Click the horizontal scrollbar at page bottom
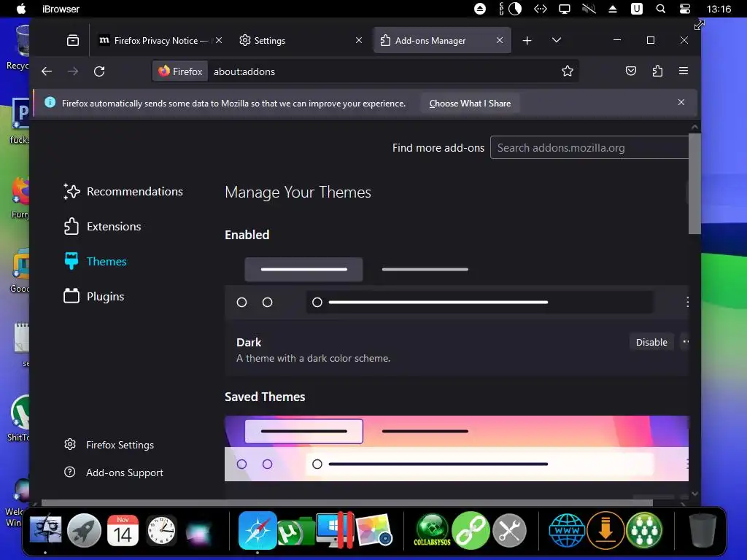 [347, 503]
